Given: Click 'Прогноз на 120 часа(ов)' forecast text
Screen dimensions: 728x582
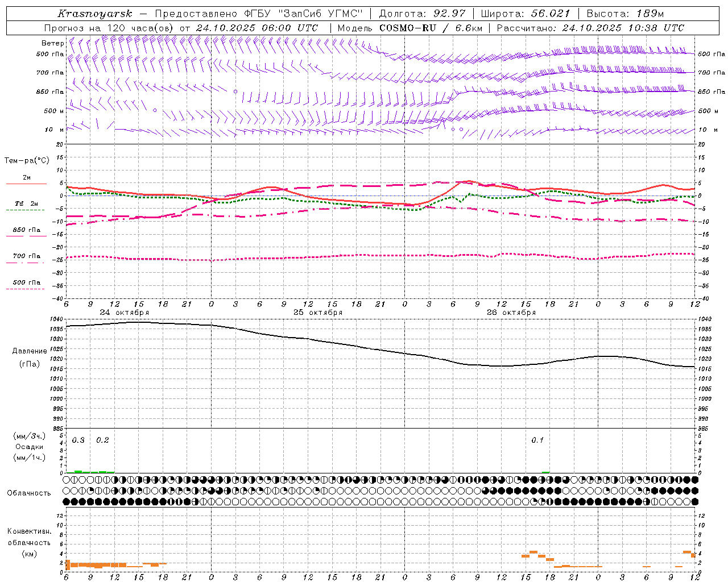Looking at the screenshot, I should point(109,28).
